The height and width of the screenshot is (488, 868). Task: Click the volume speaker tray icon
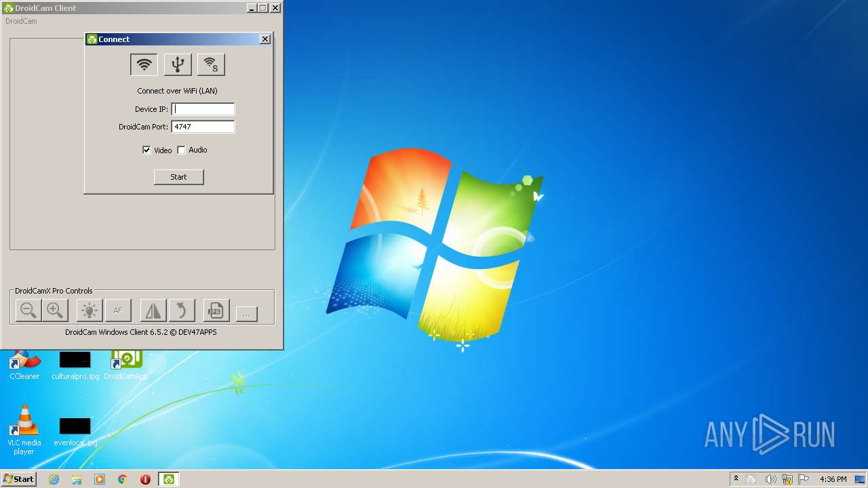(x=770, y=479)
